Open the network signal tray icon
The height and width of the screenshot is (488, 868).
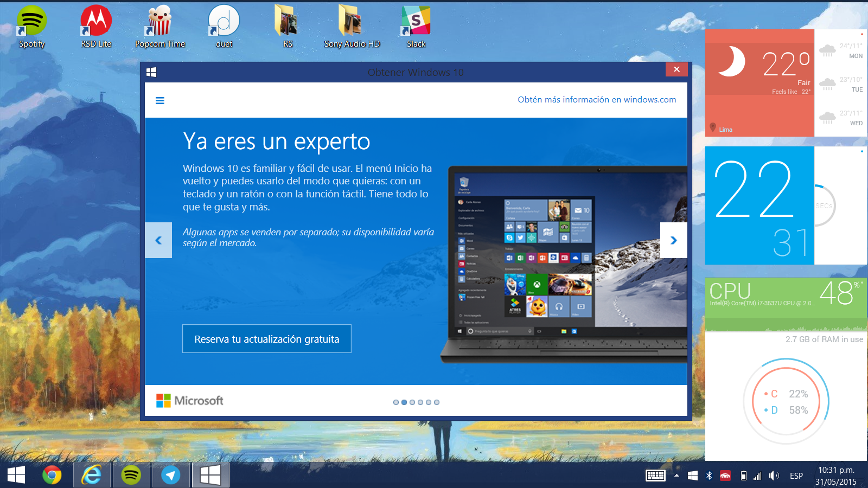757,476
